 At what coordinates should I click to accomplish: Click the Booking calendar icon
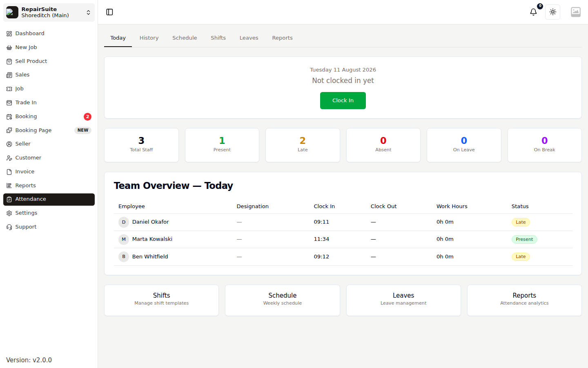click(9, 117)
